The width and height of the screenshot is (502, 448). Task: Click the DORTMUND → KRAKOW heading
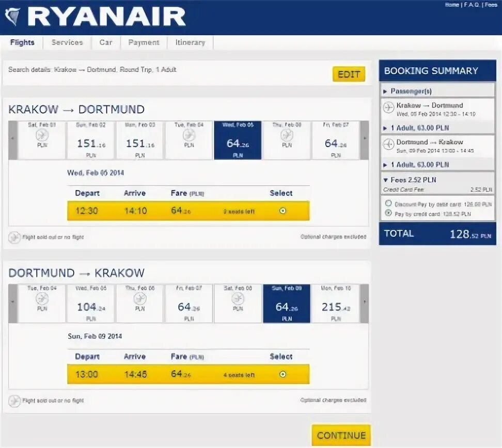76,273
